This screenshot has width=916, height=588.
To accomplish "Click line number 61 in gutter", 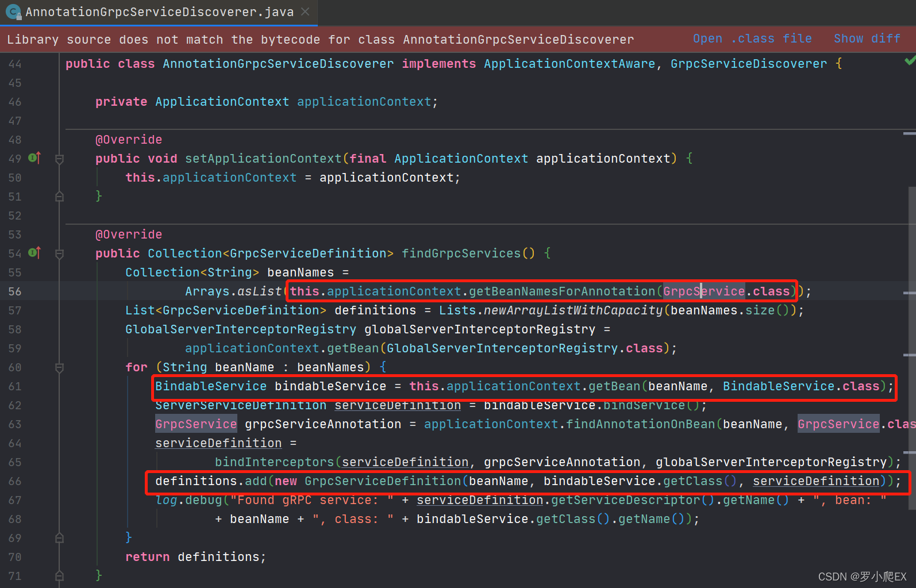I will tap(15, 386).
